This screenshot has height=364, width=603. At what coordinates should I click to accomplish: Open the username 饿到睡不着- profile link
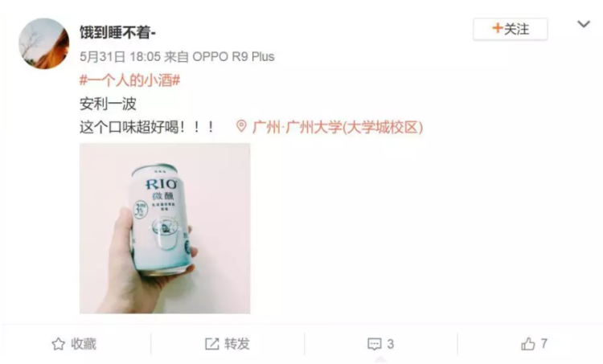[117, 32]
